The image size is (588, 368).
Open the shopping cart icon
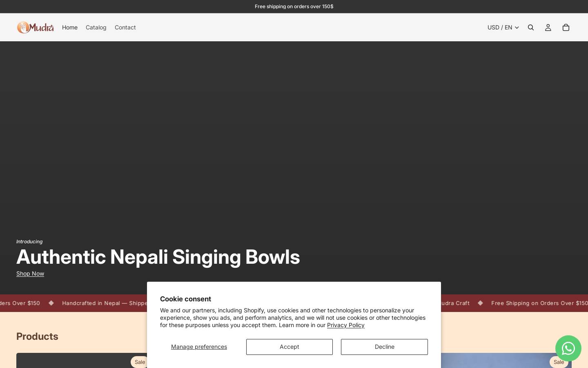click(x=566, y=27)
